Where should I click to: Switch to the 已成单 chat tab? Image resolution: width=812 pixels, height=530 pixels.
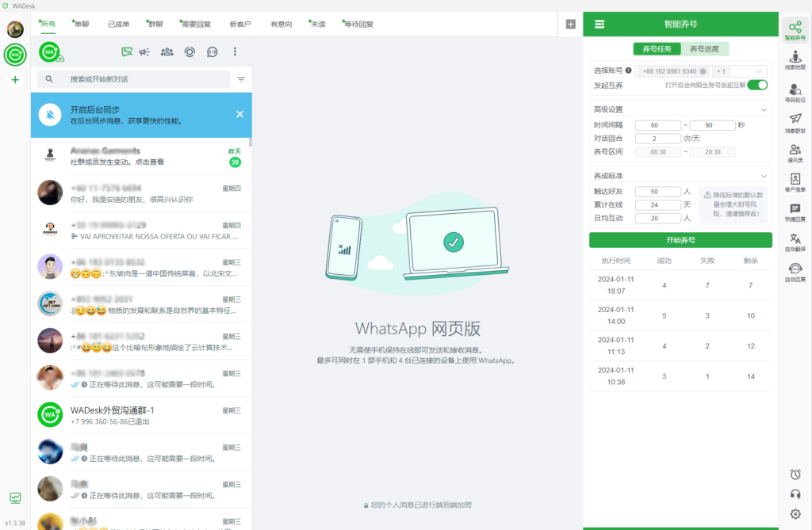(119, 24)
